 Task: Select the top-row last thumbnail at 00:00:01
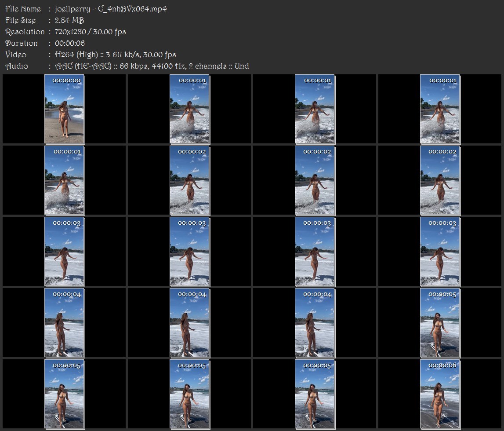(x=440, y=109)
